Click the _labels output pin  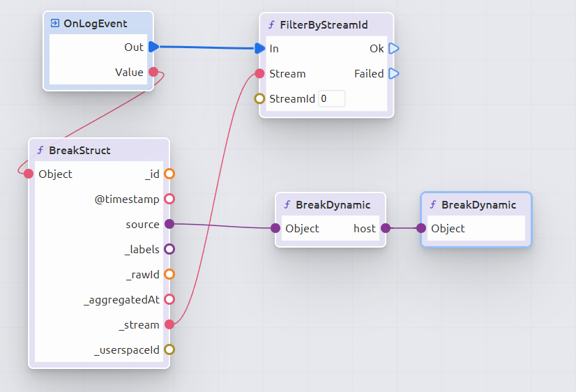click(169, 249)
